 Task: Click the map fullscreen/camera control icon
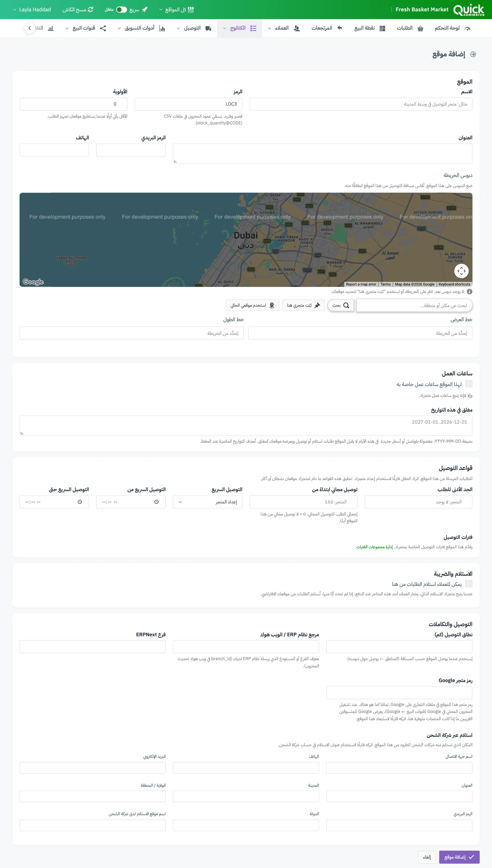461,271
